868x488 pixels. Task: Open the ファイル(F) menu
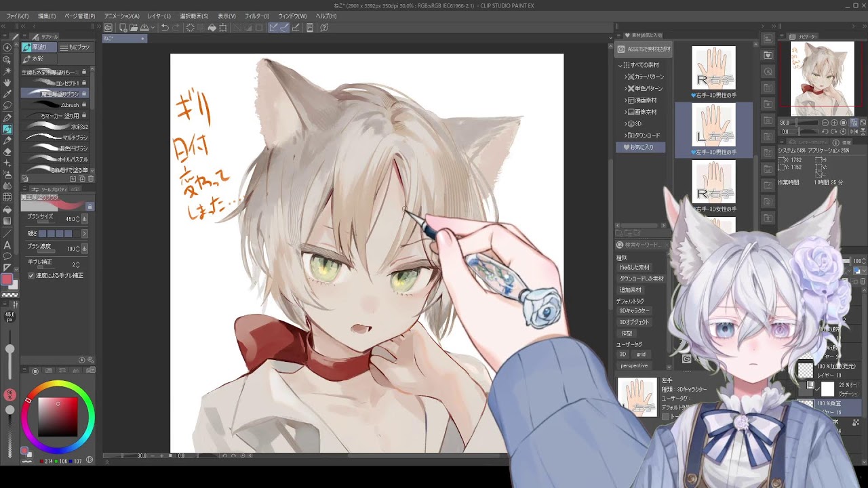(17, 16)
